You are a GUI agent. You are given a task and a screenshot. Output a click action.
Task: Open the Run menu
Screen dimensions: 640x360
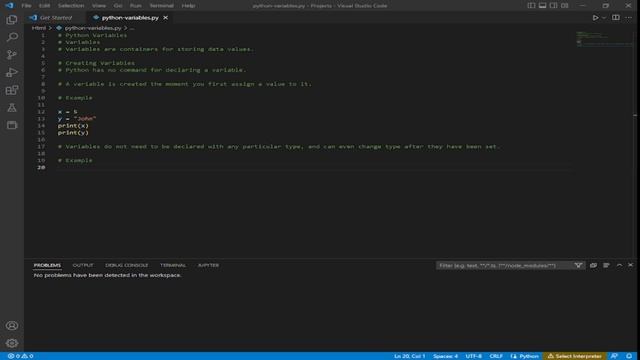point(136,6)
